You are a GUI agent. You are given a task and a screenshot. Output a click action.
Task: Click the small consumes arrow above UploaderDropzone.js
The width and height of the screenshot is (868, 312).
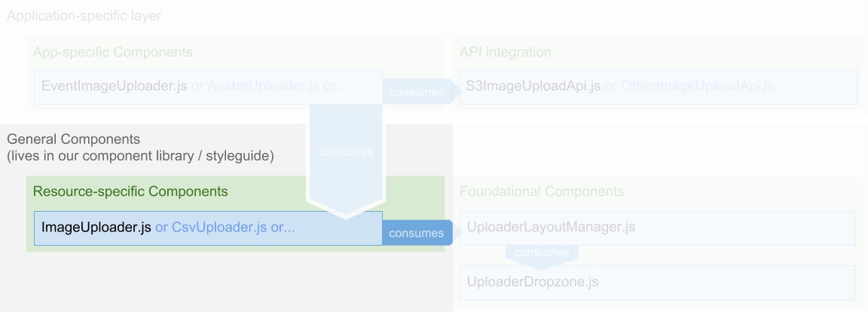coord(542,253)
